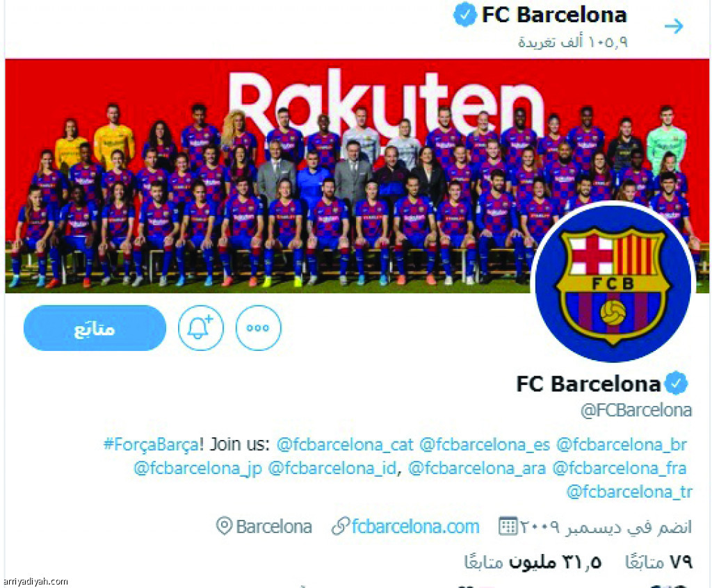Image resolution: width=712 pixels, height=588 pixels.
Task: Open the @fcbarcelona_br account link
Action: pos(622,445)
